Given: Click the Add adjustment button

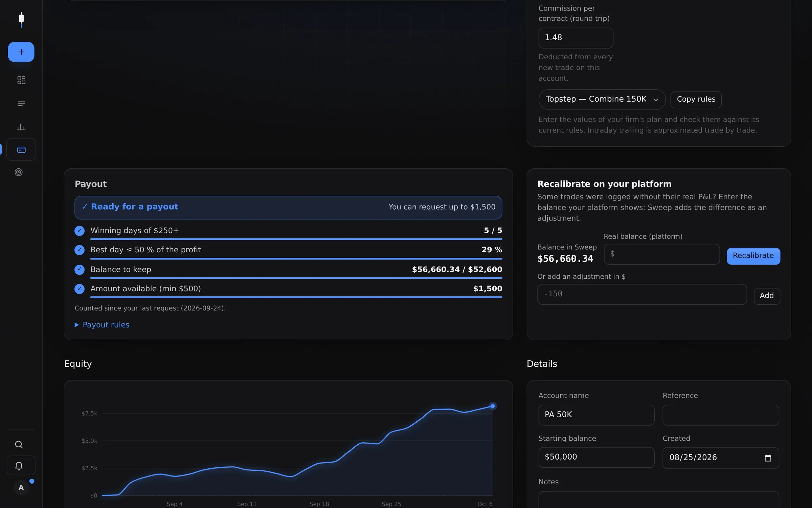Looking at the screenshot, I should (767, 296).
